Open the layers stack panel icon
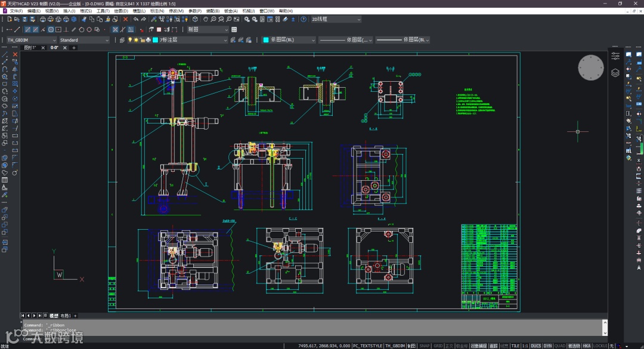This screenshot has height=349, width=644. tap(615, 73)
